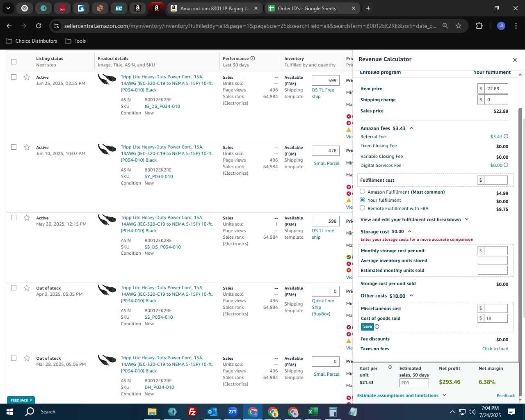Star the IG_DS_P034-010 listing
Viewport: 525px width, 420px height.
[x=27, y=77]
